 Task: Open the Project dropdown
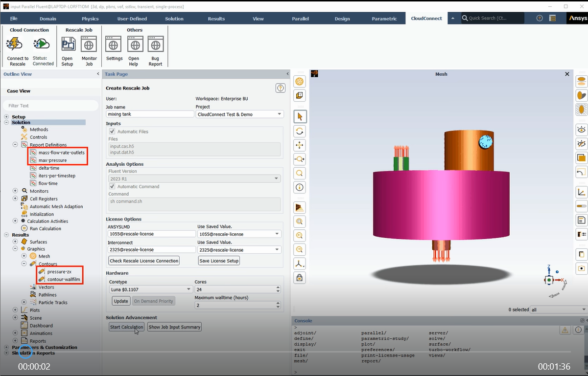pyautogui.click(x=239, y=114)
